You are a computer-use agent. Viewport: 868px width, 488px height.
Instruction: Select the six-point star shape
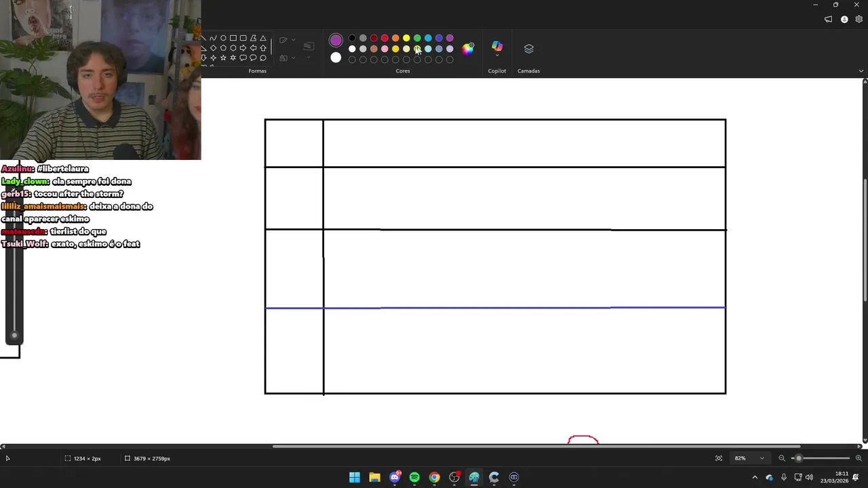[x=233, y=58]
